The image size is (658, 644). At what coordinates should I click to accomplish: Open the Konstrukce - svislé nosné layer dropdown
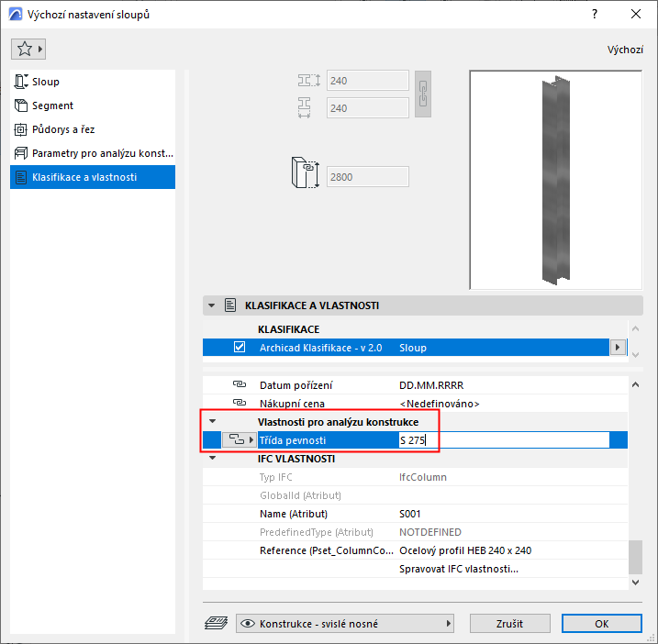tap(344, 624)
